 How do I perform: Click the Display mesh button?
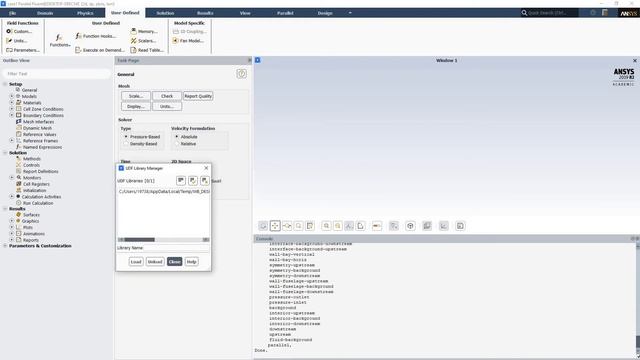pos(136,106)
